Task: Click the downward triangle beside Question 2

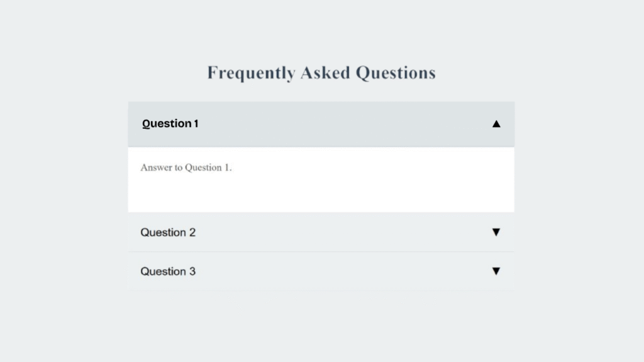Action: click(496, 232)
